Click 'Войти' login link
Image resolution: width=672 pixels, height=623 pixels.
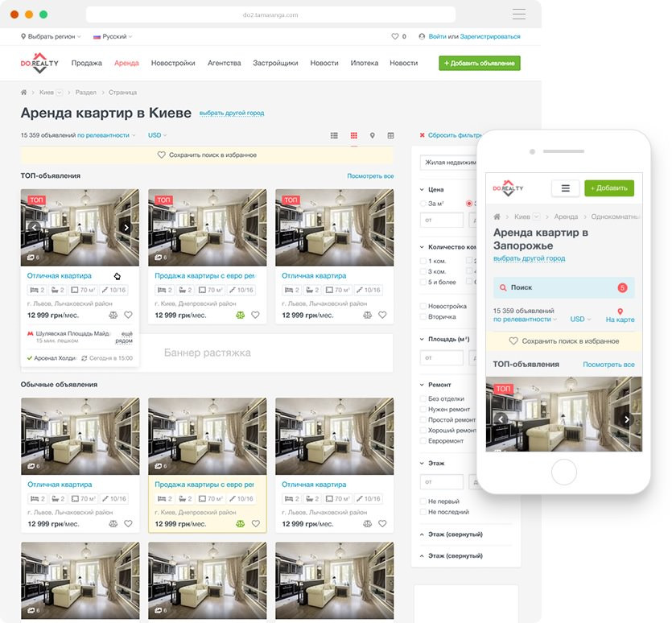438,36
